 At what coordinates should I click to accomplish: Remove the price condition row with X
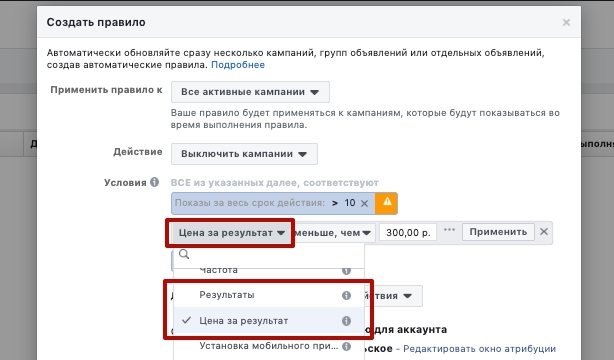[544, 232]
